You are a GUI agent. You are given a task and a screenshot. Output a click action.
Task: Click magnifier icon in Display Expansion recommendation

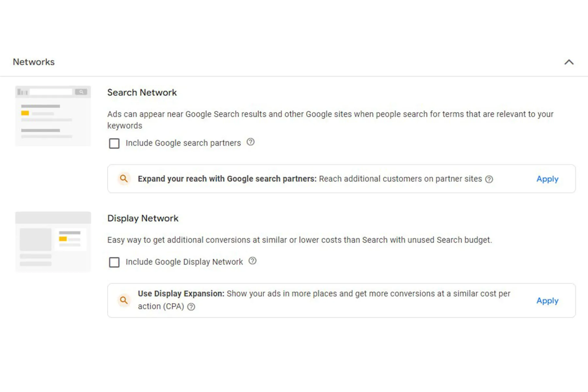click(124, 300)
